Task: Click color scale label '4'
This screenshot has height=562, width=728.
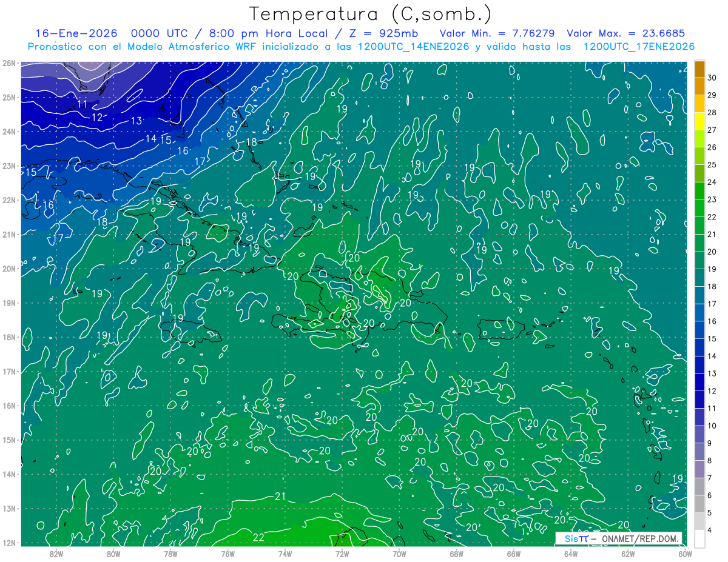Action: pyautogui.click(x=710, y=530)
